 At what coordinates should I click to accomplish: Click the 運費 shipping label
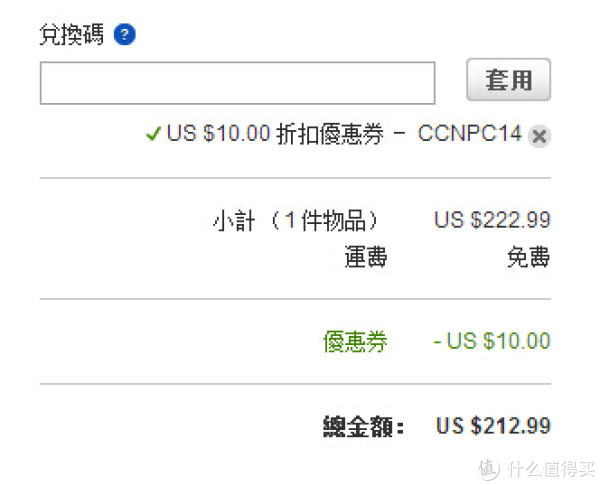[366, 257]
